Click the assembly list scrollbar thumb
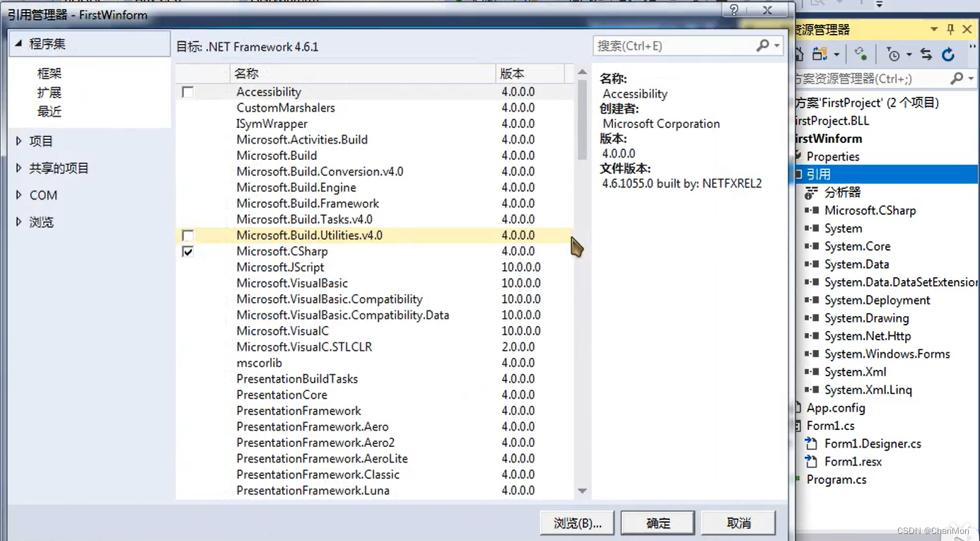The width and height of the screenshot is (980, 541). pos(582,119)
